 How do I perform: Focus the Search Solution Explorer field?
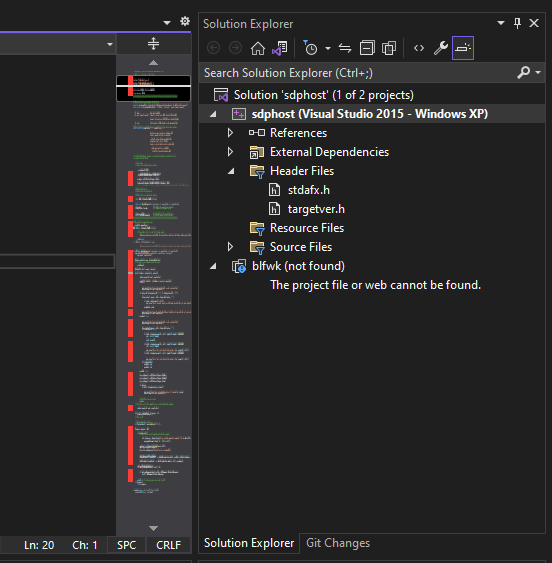point(359,73)
